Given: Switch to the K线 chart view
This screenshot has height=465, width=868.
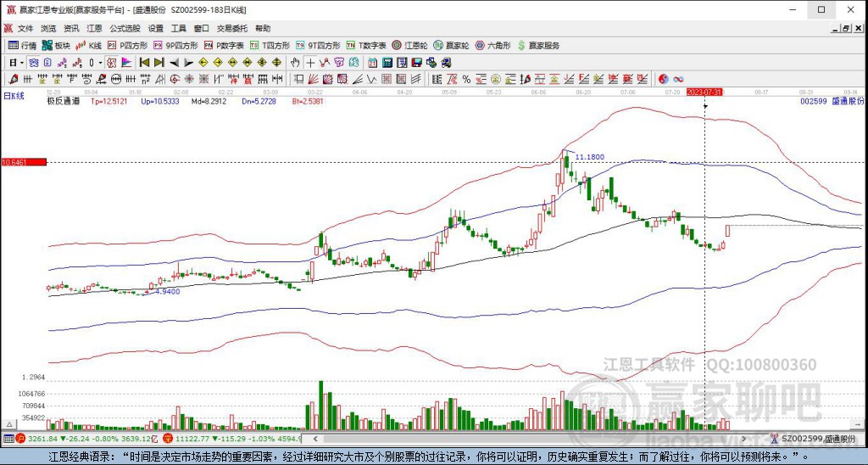Looking at the screenshot, I should click(x=88, y=46).
